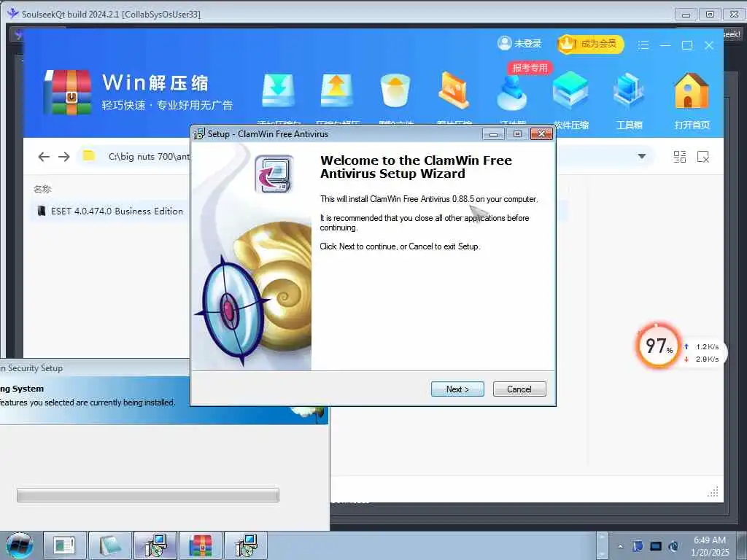Screen dimensions: 747x560
Task: Click the yellow folder icon in path bar
Action: click(x=88, y=156)
